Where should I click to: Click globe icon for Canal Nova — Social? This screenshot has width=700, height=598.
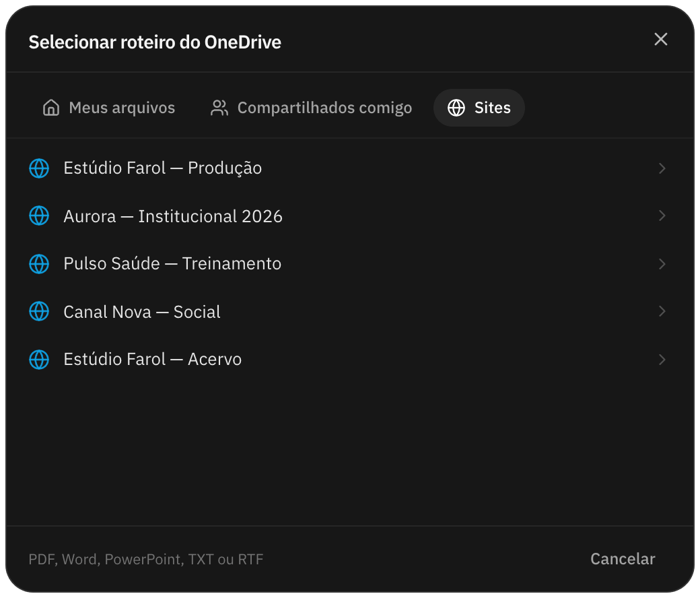[x=39, y=311]
